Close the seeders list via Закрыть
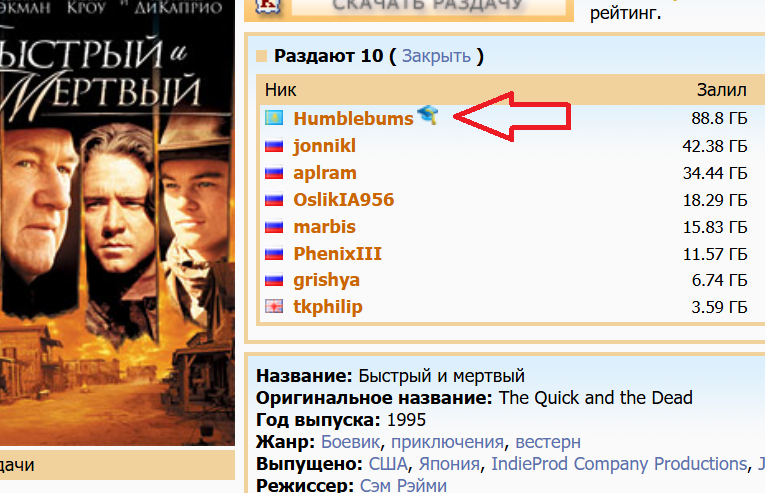Viewport: 765px width, 493px height. point(436,56)
